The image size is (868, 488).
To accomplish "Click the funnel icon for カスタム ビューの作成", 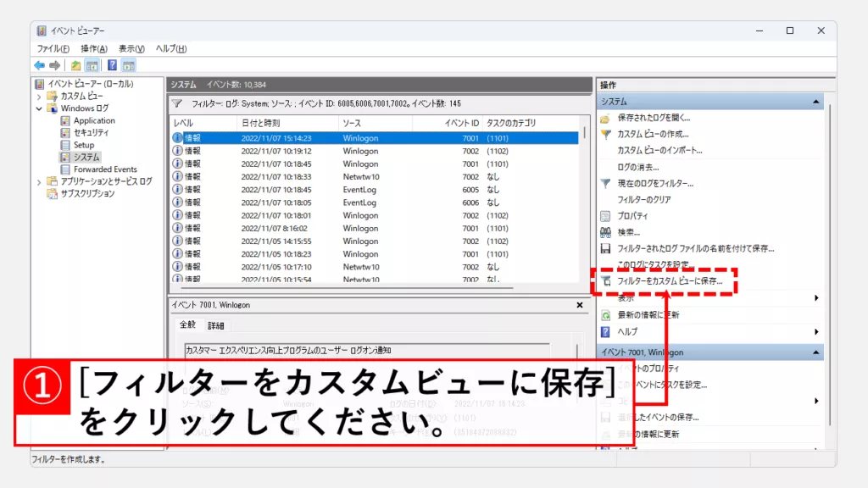I will (605, 134).
